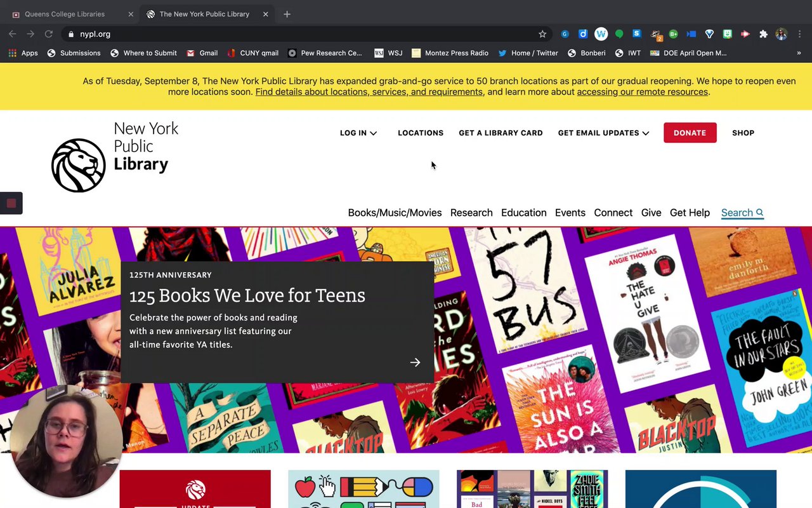Switch to Queens College Libraries tab
This screenshot has height=508, width=812.
click(x=65, y=14)
